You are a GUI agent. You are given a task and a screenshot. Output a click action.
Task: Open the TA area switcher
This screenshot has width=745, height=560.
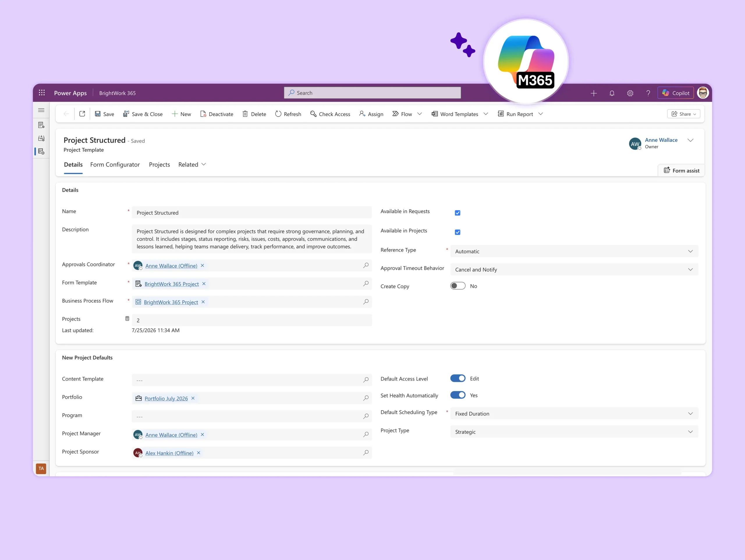[41, 468]
